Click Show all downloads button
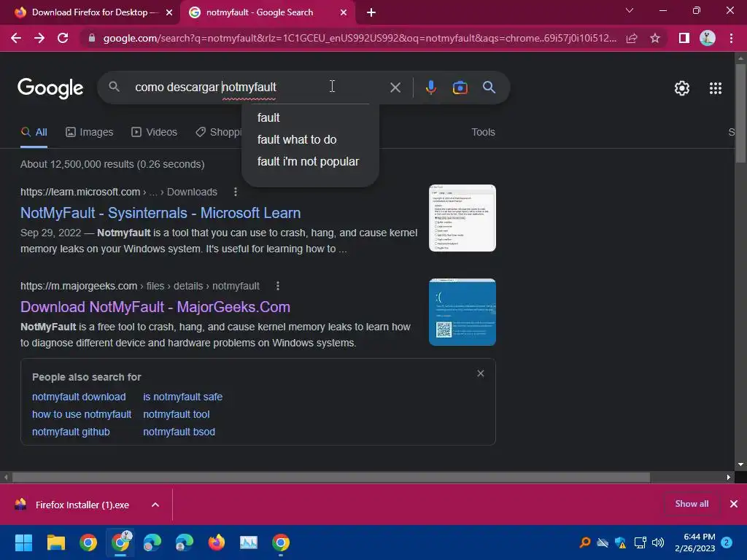The image size is (747, 560). click(692, 504)
